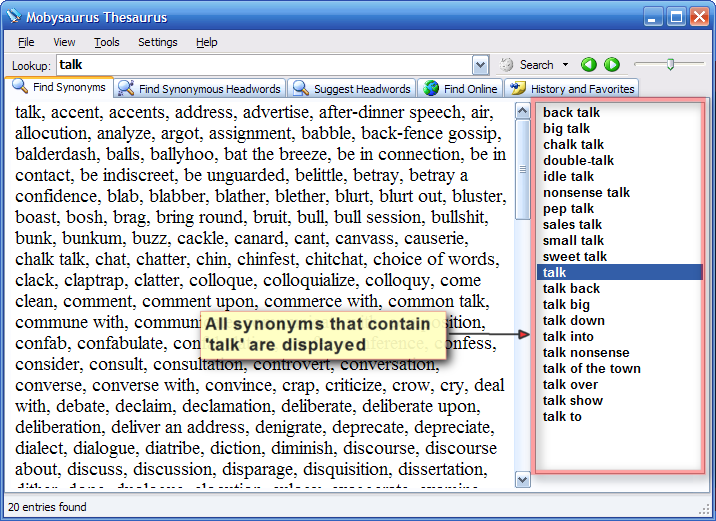Click the scroll up arrow of synonyms pane
Screen dimensions: 716x521
(x=522, y=111)
